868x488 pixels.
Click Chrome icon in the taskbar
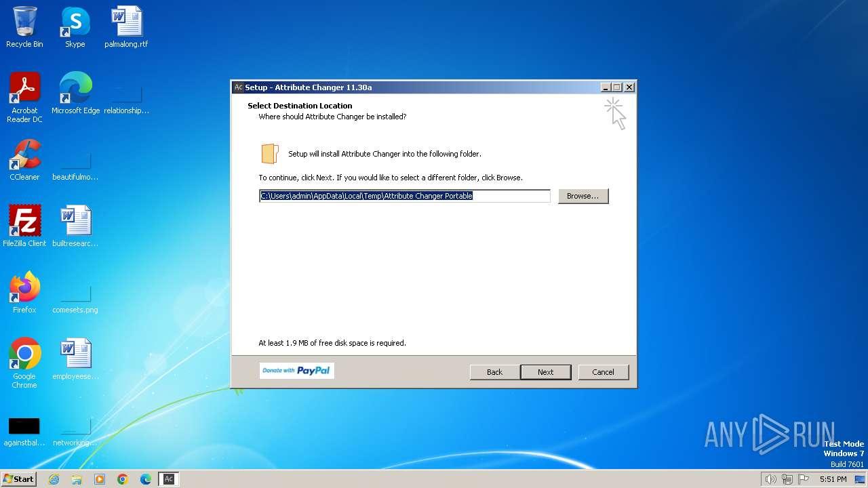(x=123, y=479)
